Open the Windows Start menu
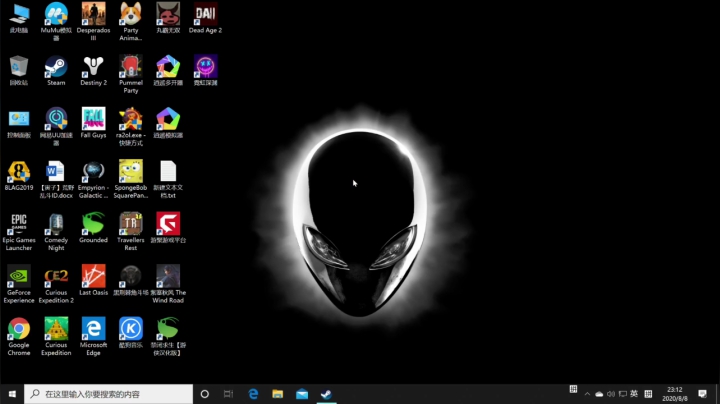 point(12,394)
